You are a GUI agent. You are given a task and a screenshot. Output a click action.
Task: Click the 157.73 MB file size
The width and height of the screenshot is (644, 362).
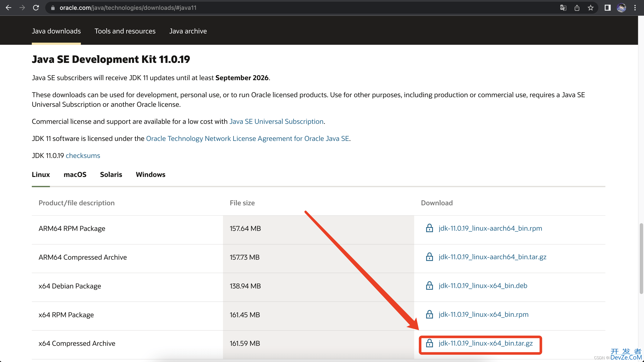pyautogui.click(x=245, y=257)
